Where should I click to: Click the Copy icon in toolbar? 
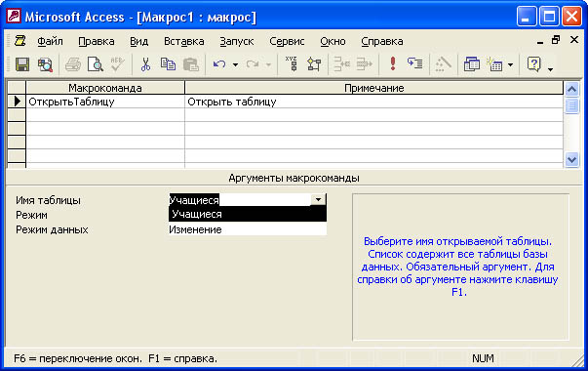(168, 64)
